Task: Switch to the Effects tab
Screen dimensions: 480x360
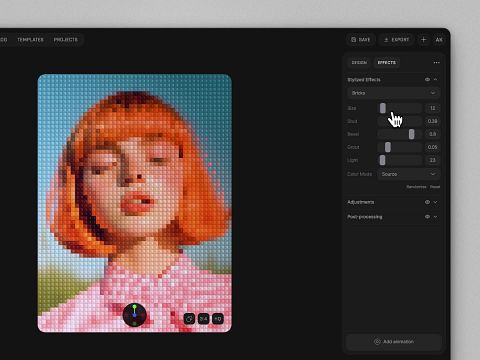Action: point(387,63)
